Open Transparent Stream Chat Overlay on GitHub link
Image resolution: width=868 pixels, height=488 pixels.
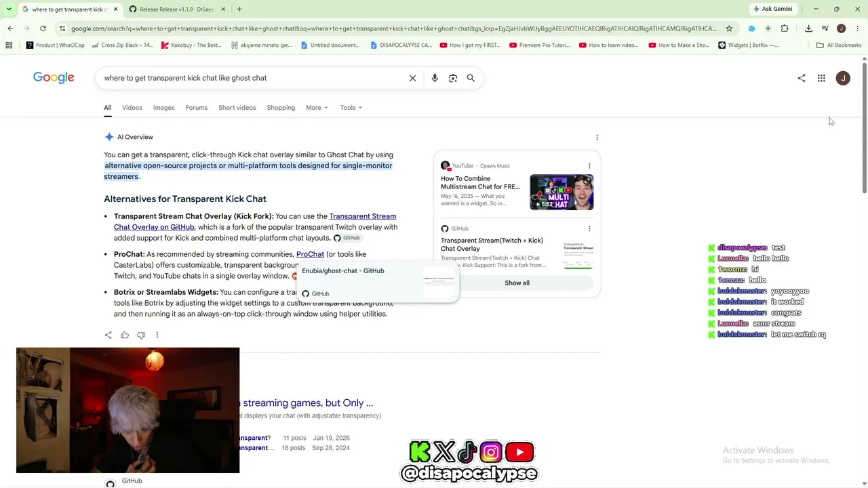pos(255,222)
